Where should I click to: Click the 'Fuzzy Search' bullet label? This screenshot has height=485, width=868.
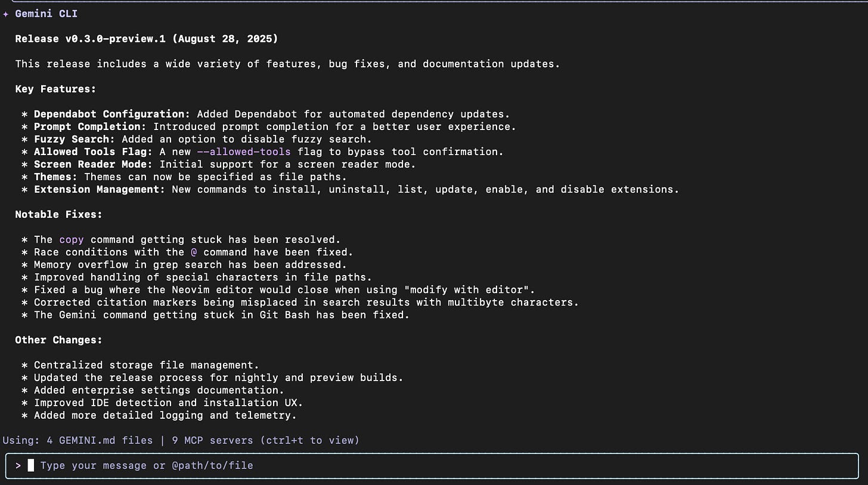(75, 139)
